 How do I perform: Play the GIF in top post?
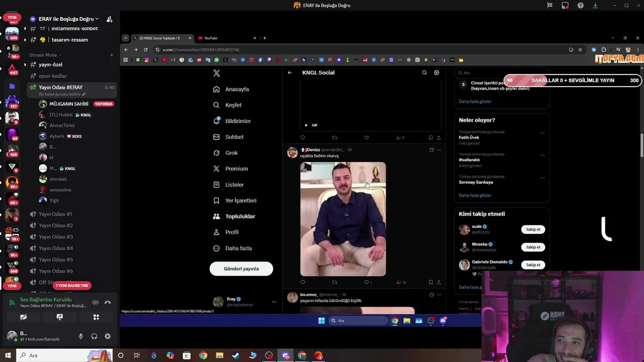click(306, 125)
